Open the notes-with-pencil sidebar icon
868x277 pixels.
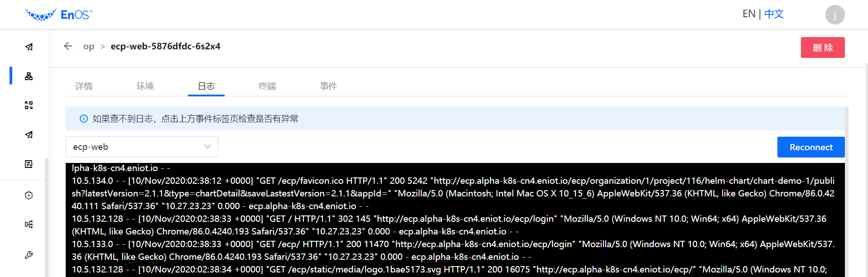tap(29, 164)
